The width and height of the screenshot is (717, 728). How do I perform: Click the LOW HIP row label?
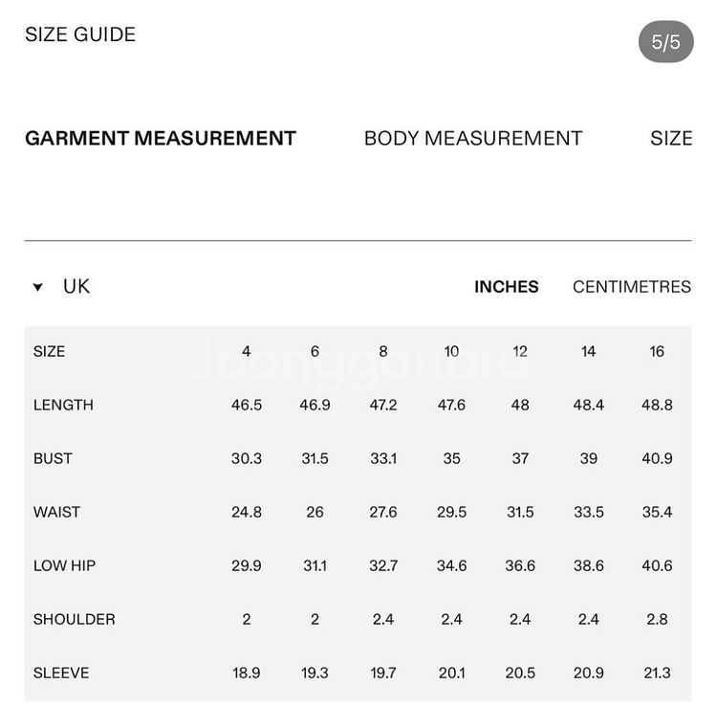point(64,565)
